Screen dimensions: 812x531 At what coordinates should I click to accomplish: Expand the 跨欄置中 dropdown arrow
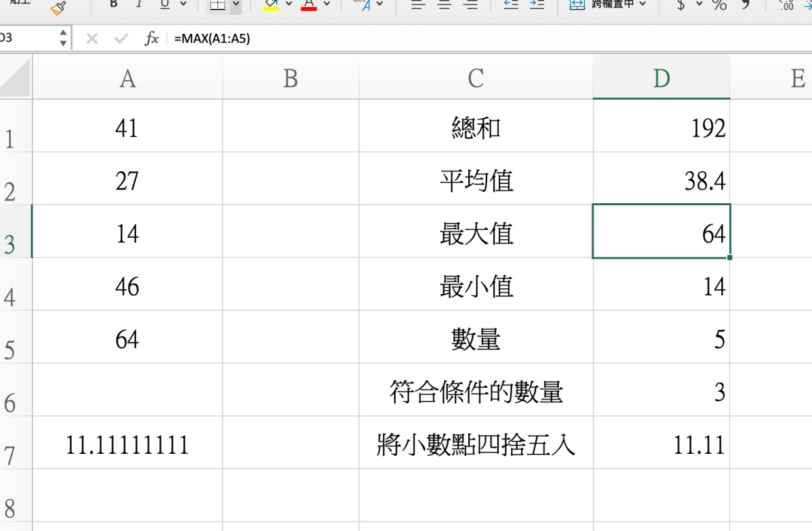pyautogui.click(x=642, y=5)
